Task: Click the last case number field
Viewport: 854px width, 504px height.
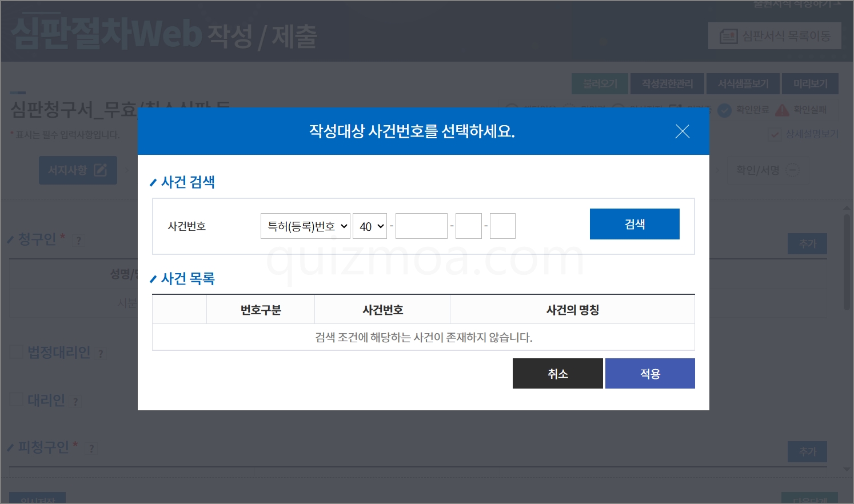Action: [x=502, y=226]
